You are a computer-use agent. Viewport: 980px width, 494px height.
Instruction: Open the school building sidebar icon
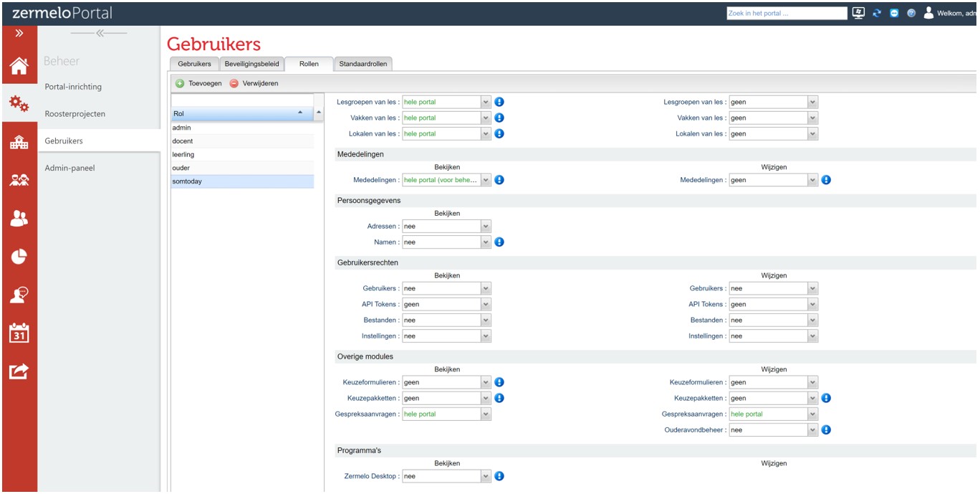(x=19, y=143)
